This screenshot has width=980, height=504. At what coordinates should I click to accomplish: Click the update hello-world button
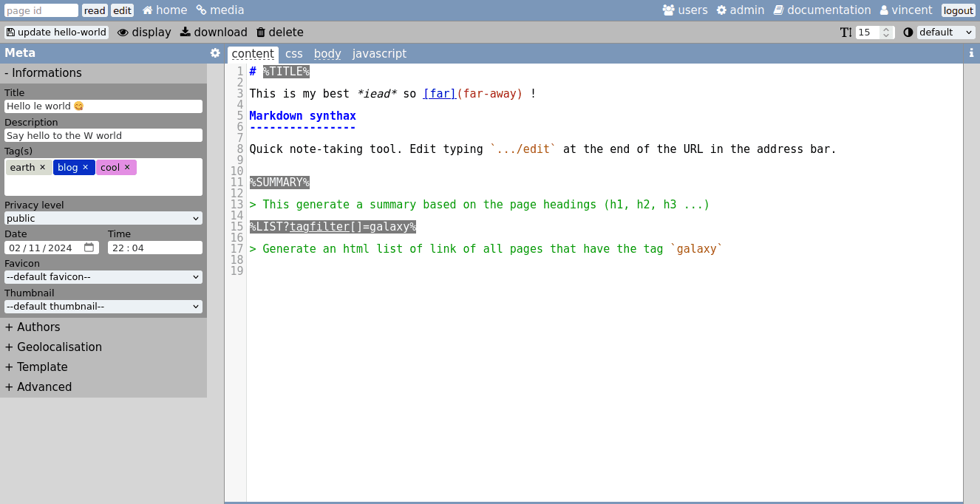(57, 33)
